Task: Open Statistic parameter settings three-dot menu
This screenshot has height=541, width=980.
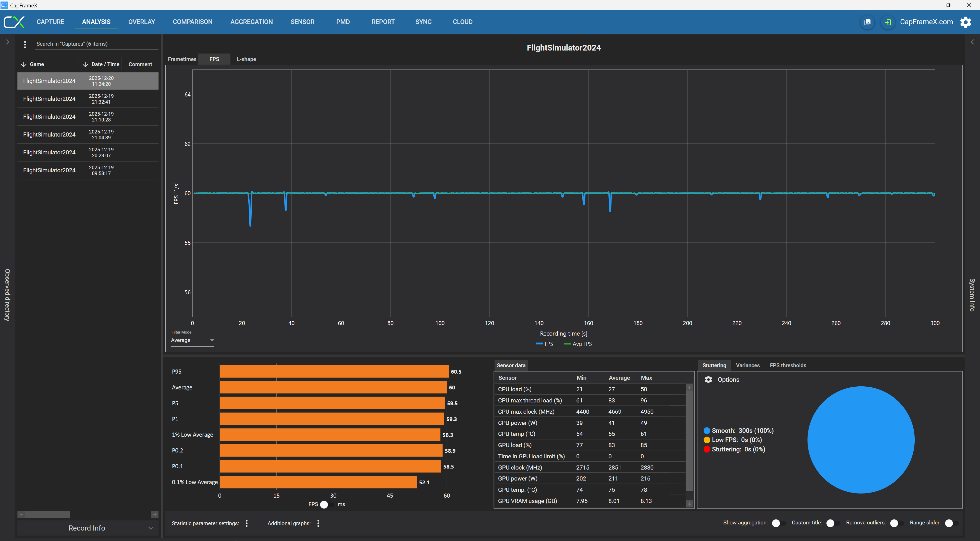Action: (x=247, y=523)
